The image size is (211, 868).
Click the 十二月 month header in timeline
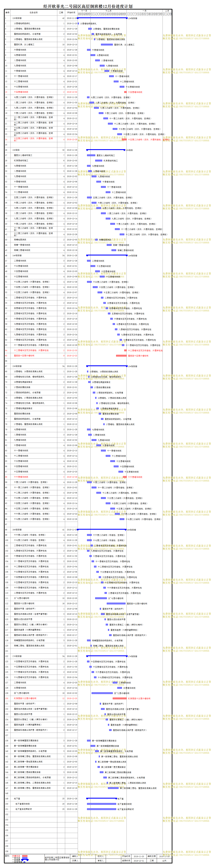tap(108, 11)
